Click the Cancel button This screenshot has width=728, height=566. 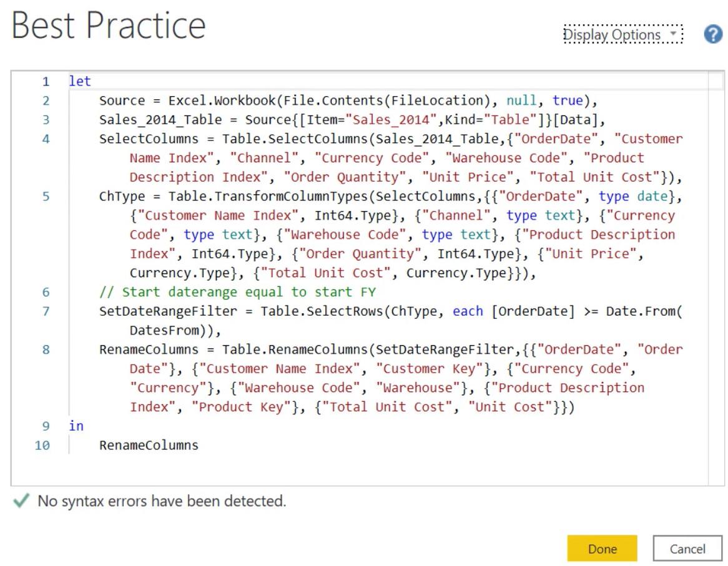point(687,549)
